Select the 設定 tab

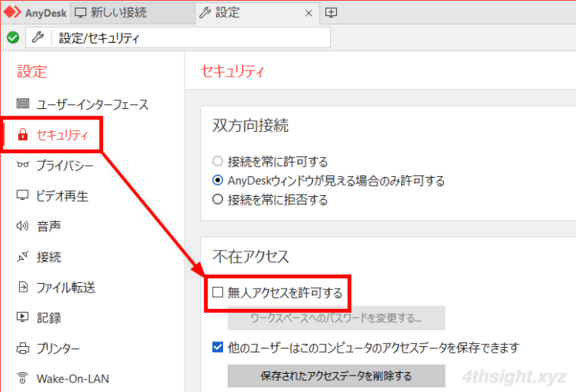coord(257,13)
